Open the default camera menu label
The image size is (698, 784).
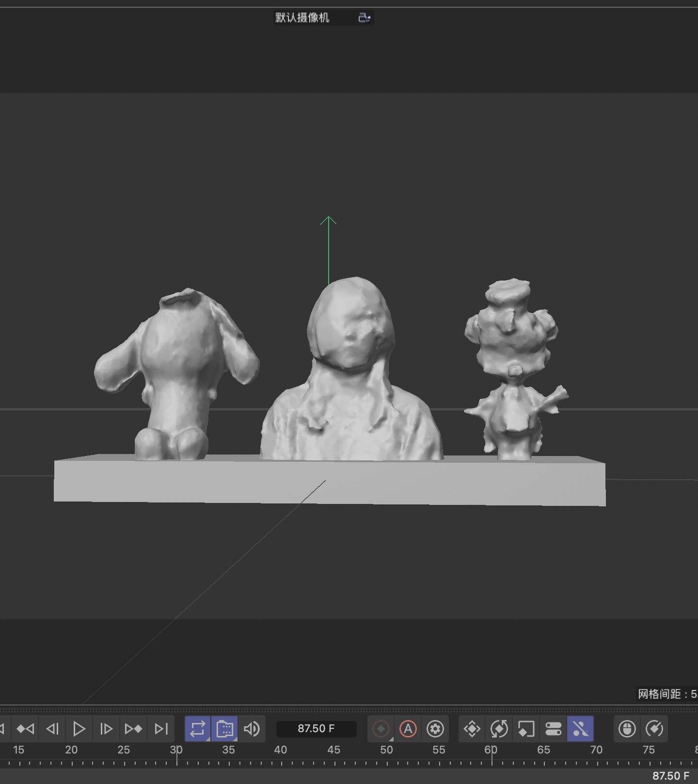pos(302,18)
